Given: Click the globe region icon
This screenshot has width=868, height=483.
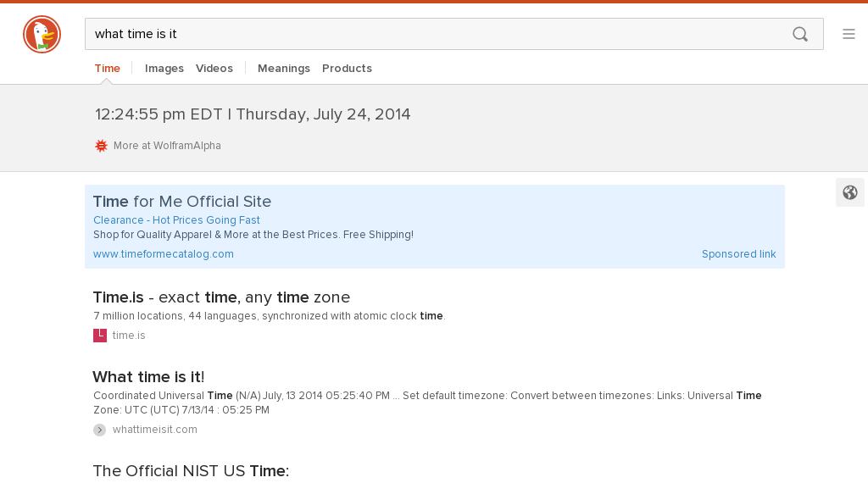Looking at the screenshot, I should tap(849, 192).
